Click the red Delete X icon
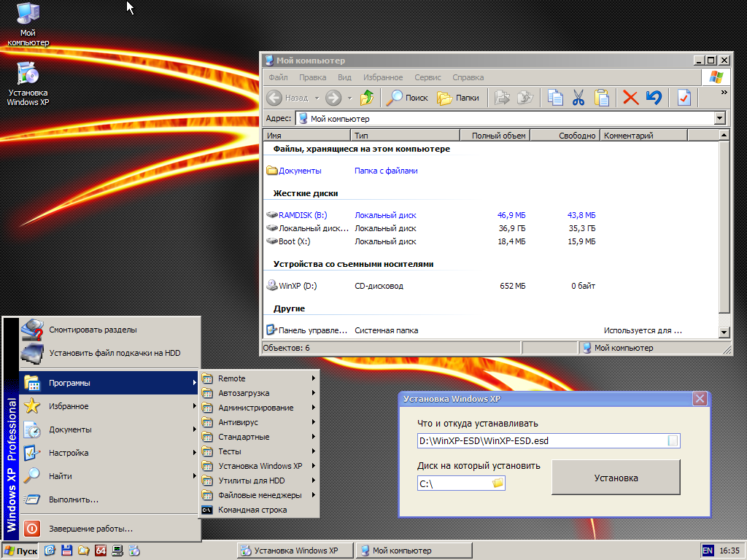 pos(631,98)
